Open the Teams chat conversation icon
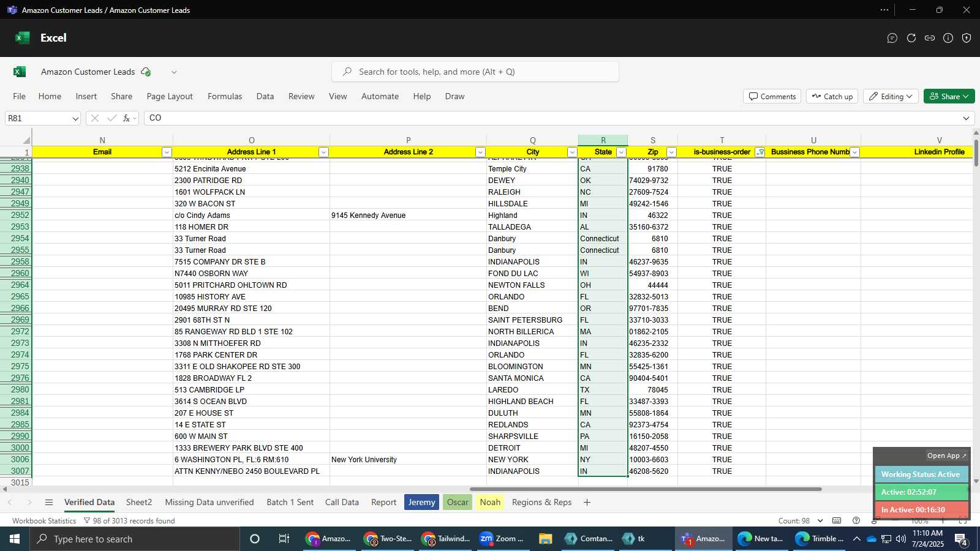This screenshot has height=551, width=980. (892, 38)
